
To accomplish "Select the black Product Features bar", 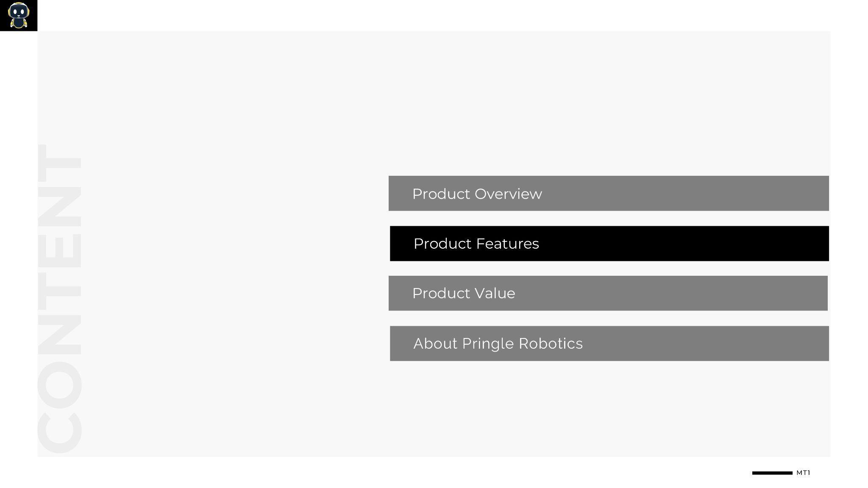I will (x=609, y=244).
